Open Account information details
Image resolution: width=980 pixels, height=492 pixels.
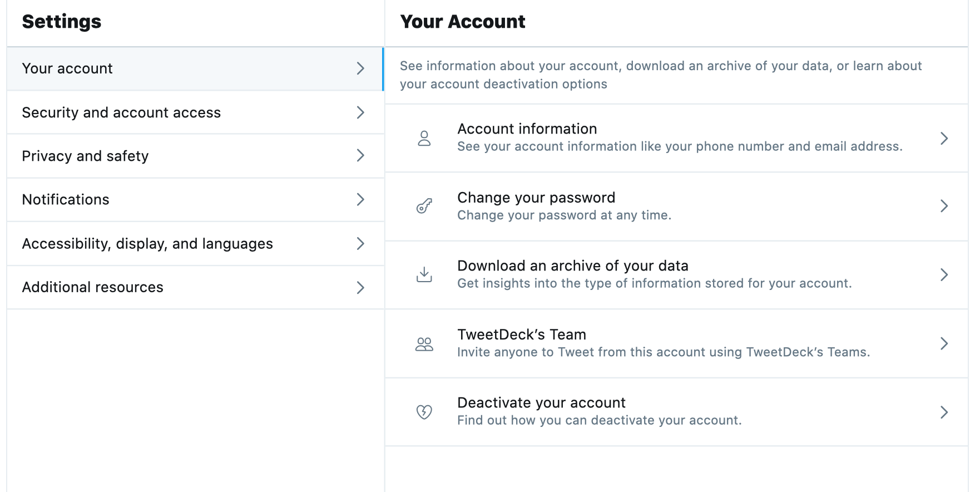[676, 138]
